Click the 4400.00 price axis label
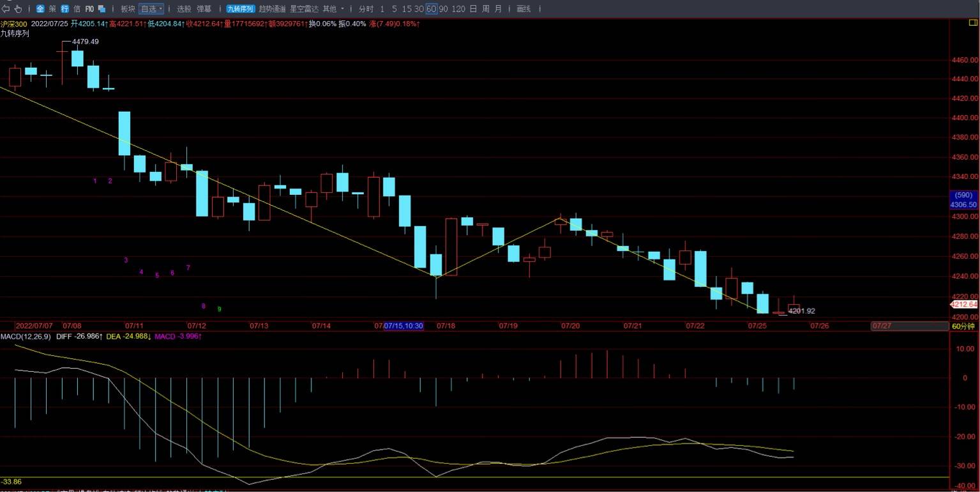 click(x=965, y=118)
